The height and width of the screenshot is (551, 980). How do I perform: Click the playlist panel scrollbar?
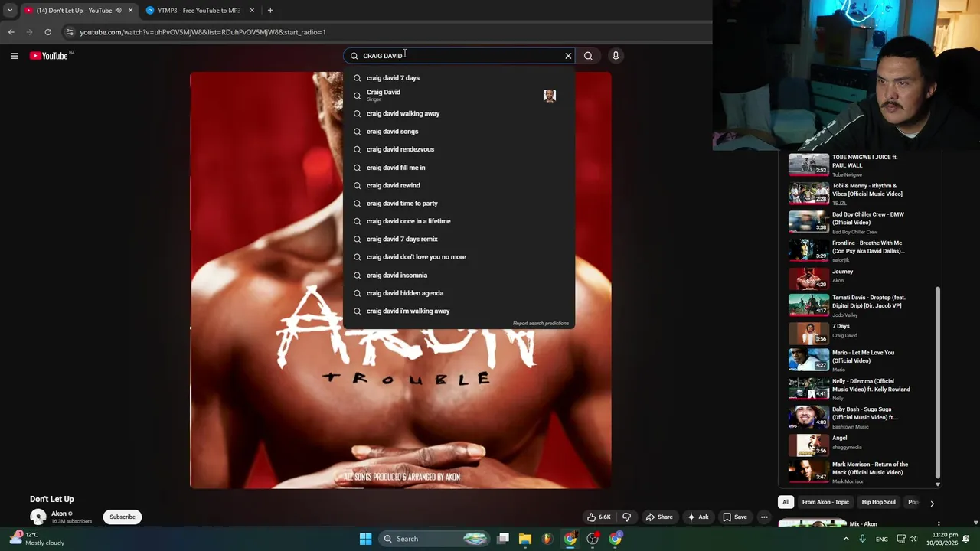tap(938, 383)
